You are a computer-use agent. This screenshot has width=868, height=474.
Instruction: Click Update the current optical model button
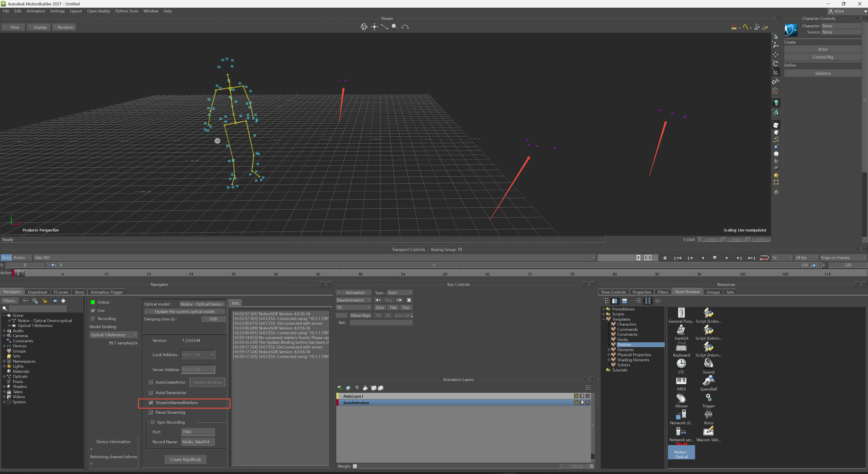click(185, 311)
